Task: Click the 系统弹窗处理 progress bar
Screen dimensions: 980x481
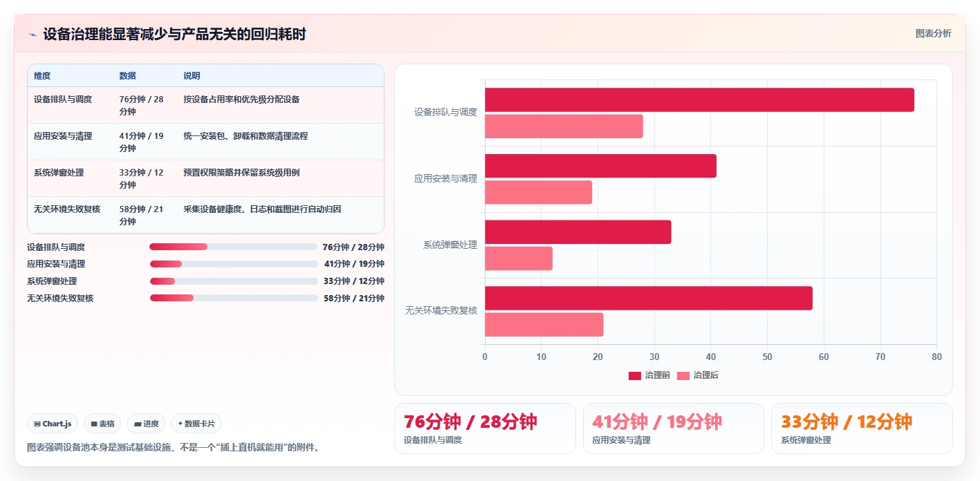Action: click(x=234, y=281)
